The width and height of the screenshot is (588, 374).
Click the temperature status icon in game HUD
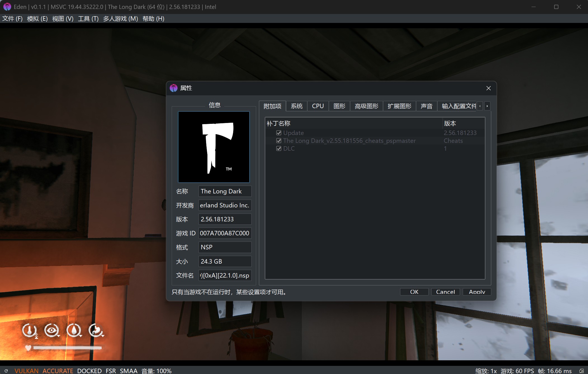point(30,331)
